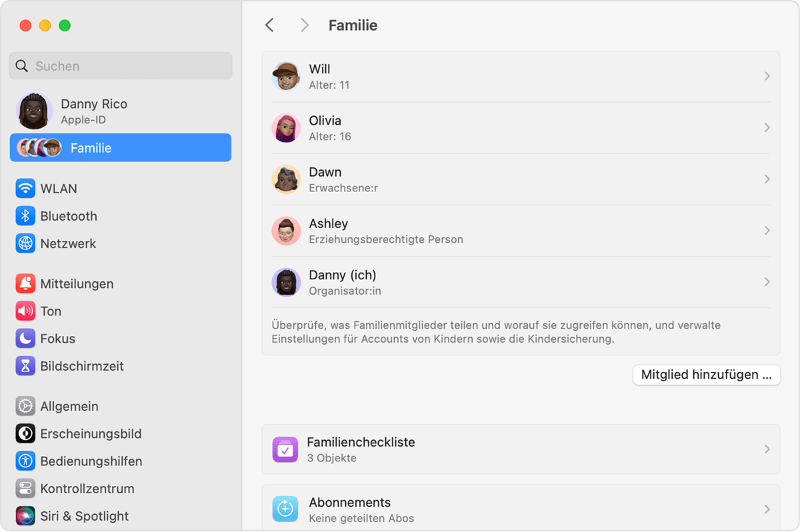Image resolution: width=800 pixels, height=532 pixels.
Task: Open Mitteilungen bell icon
Action: (x=25, y=283)
